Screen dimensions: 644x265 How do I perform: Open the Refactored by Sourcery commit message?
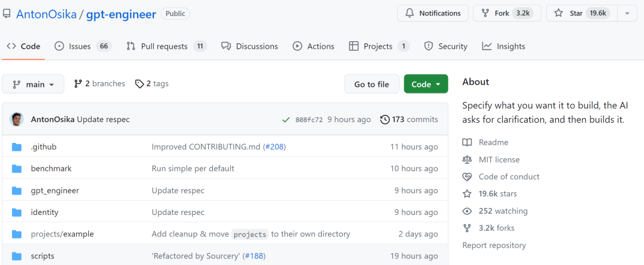[196, 256]
